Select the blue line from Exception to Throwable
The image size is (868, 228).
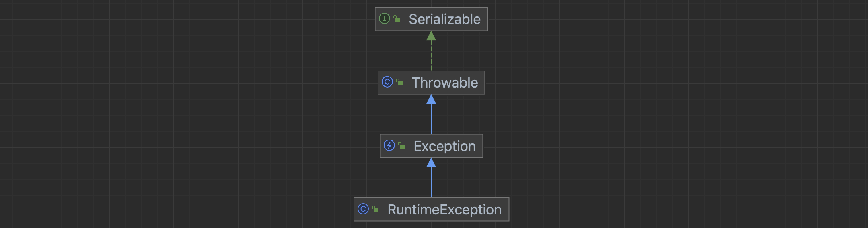(431, 119)
